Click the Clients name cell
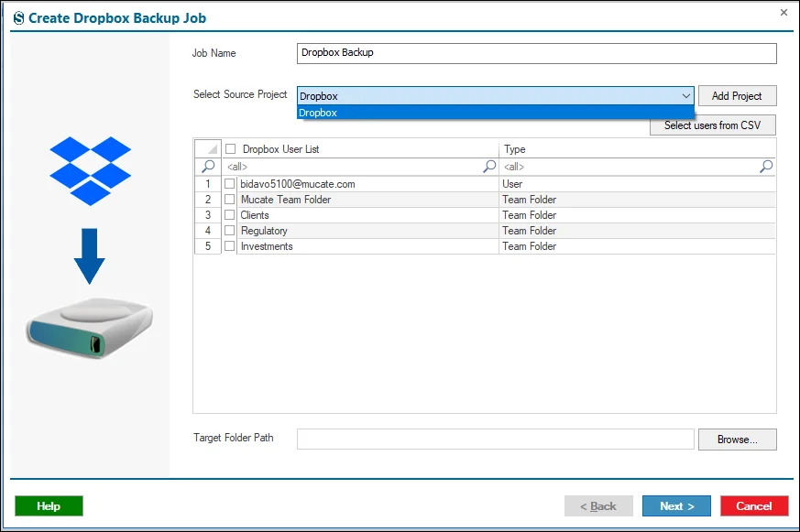Viewport: 800px width, 532px height. pyautogui.click(x=367, y=215)
